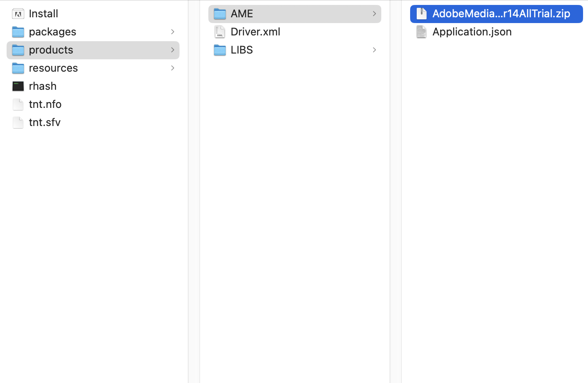Click the AME folder icon
588x383 pixels.
[220, 14]
